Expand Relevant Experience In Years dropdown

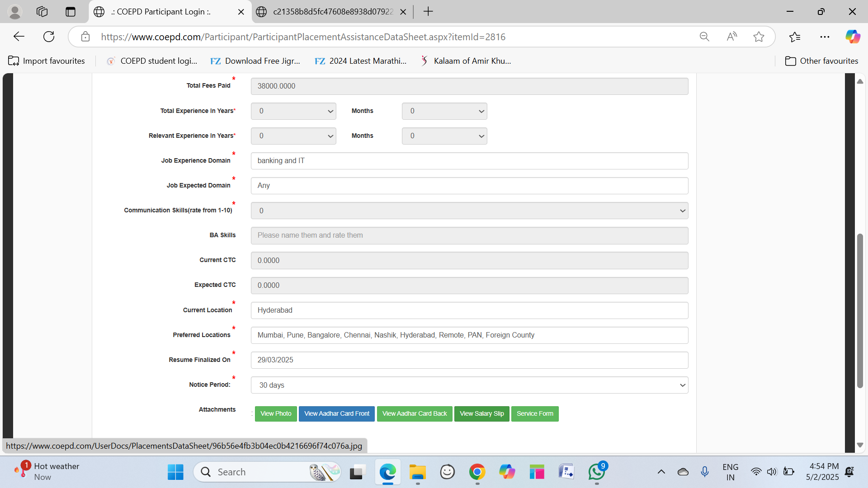click(x=293, y=136)
